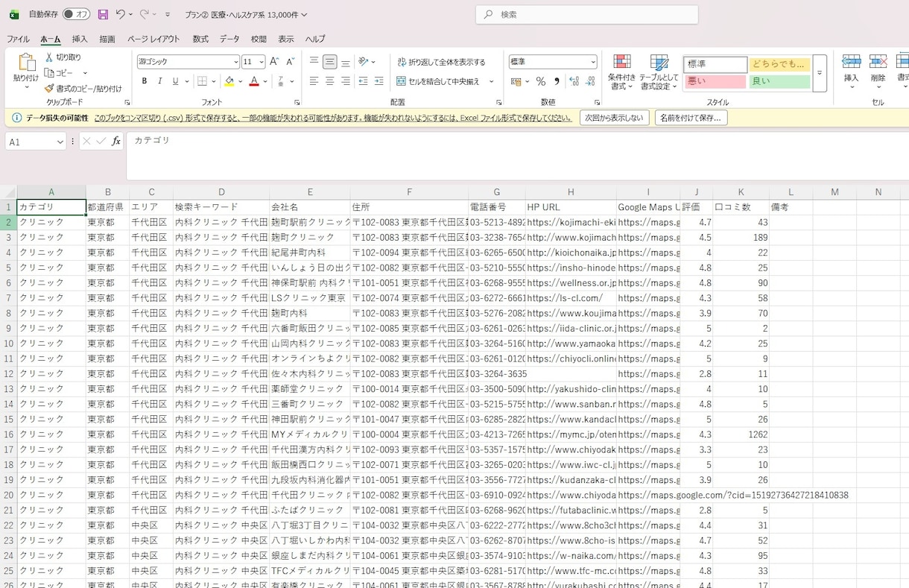Click the Increase Decimal icon
Screen dimensions: 909x588
[574, 81]
